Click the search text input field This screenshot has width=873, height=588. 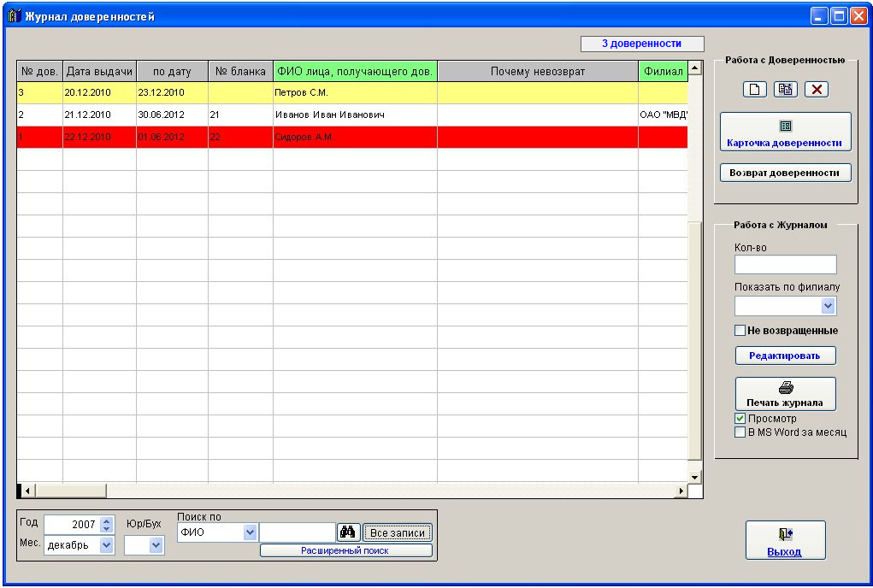point(298,532)
